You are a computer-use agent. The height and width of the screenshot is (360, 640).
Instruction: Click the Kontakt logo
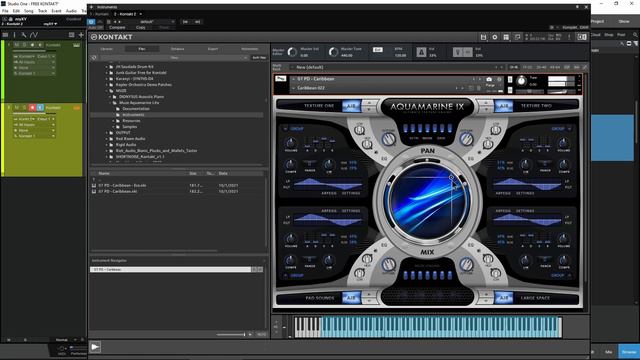click(x=112, y=37)
